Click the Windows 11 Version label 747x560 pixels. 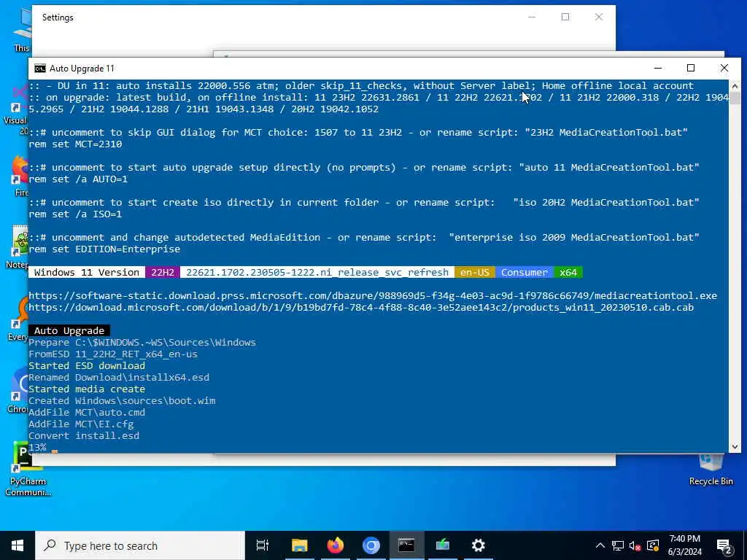[87, 273]
